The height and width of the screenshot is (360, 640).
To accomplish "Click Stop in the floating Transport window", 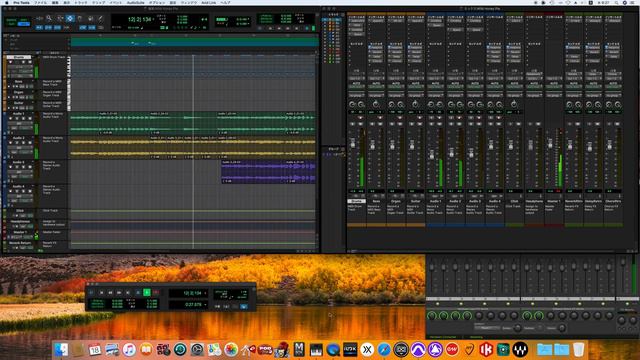I will pyautogui.click(x=138, y=292).
